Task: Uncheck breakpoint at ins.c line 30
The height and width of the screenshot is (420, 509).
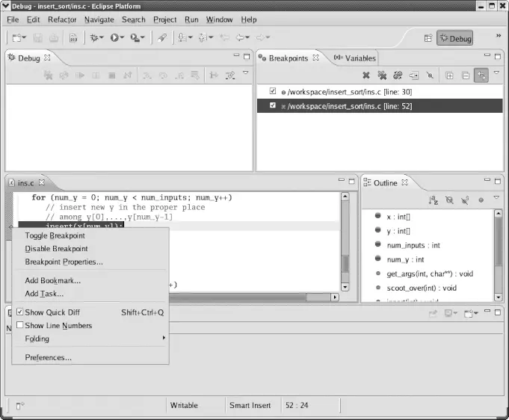Action: 273,92
